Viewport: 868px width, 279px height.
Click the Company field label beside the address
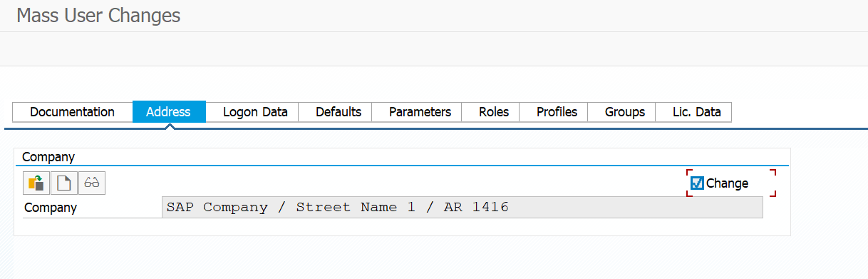tap(51, 208)
